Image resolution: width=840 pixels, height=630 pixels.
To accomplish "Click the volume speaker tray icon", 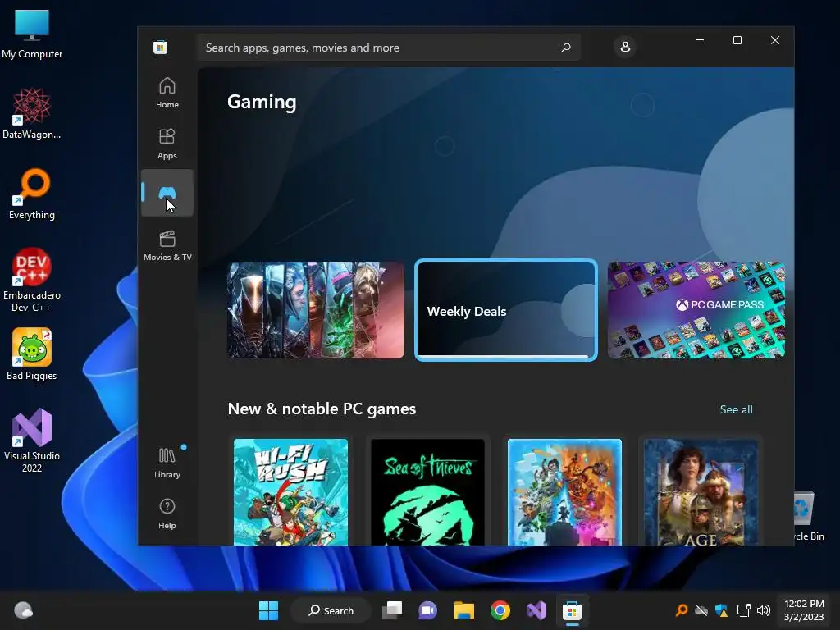I will (x=764, y=610).
